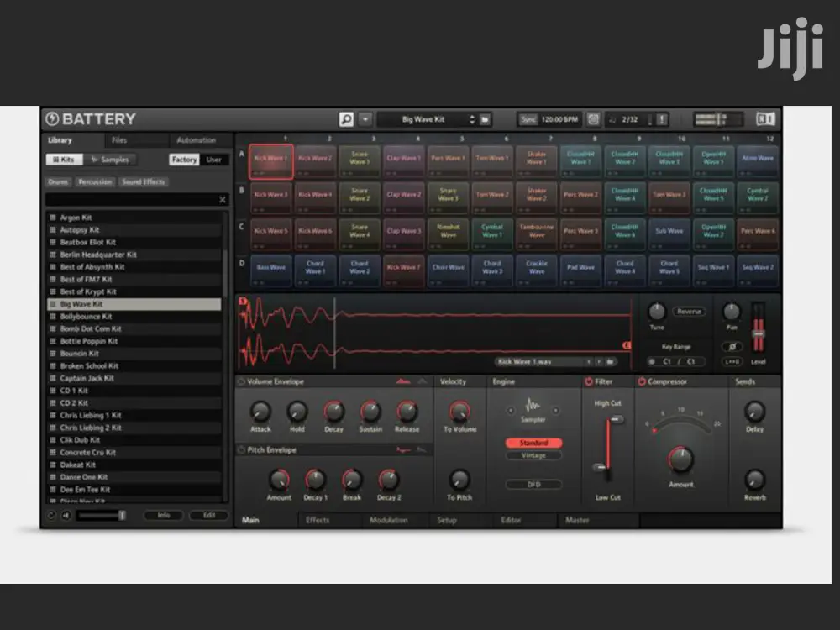
Task: Click the Sampler waveform engine icon
Action: tap(533, 405)
